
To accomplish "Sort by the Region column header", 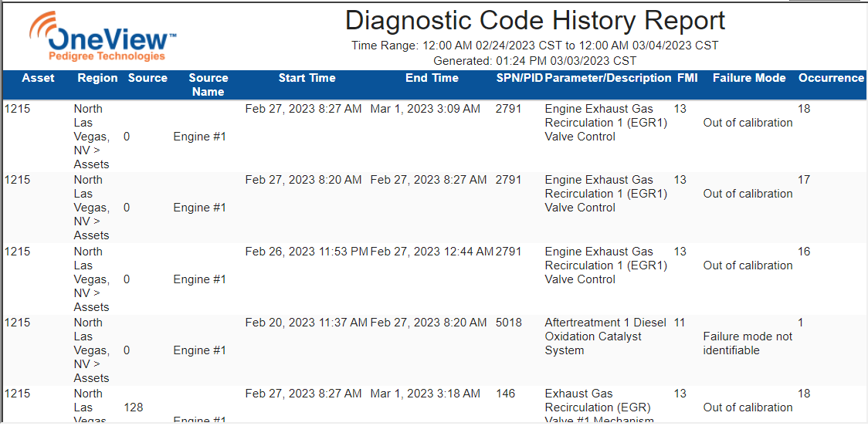I will click(x=97, y=78).
